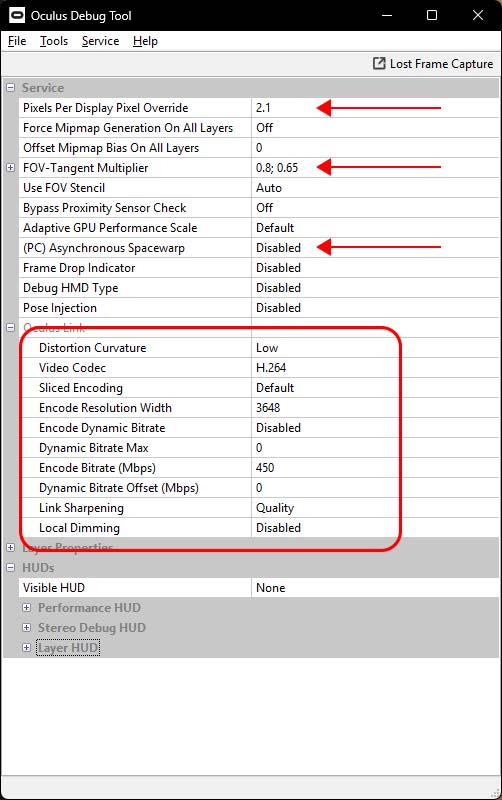Collapse the Oculus Link section

(x=10, y=328)
